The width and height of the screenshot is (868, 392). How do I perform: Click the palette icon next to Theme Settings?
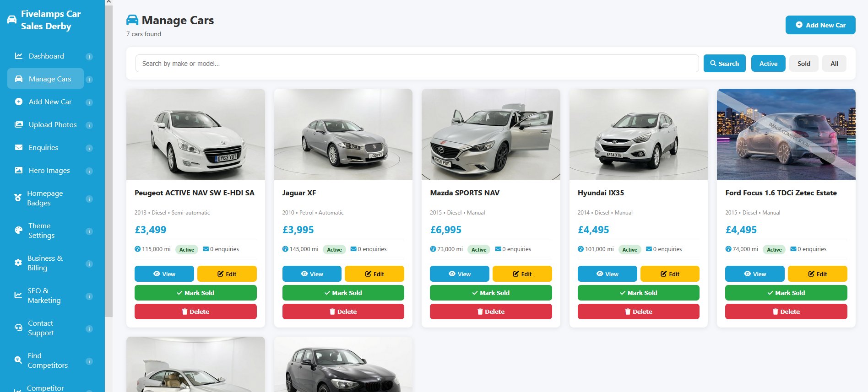18,231
